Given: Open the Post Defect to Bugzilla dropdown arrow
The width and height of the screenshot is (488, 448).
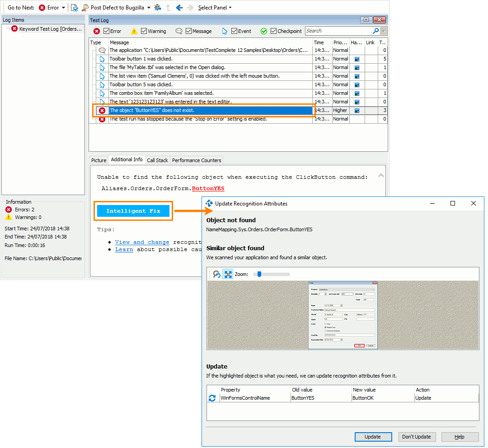Looking at the screenshot, I should point(149,8).
